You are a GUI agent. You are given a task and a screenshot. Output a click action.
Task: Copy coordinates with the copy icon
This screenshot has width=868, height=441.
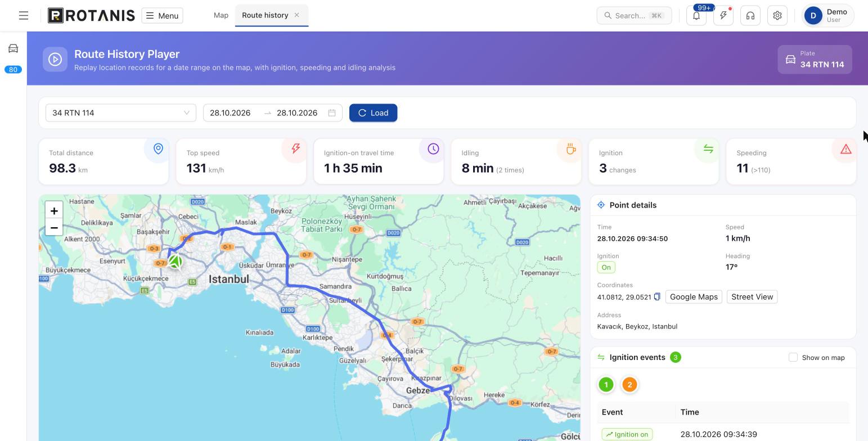pos(656,297)
